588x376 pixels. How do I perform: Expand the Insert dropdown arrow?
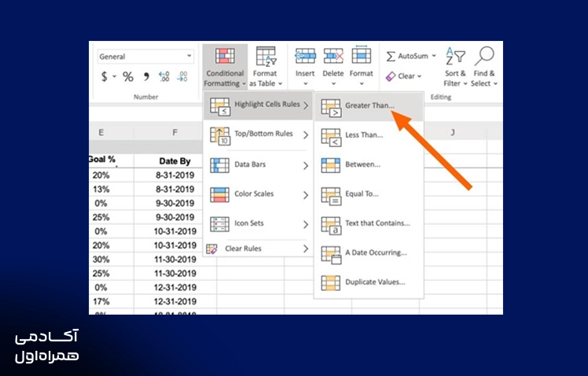point(305,83)
